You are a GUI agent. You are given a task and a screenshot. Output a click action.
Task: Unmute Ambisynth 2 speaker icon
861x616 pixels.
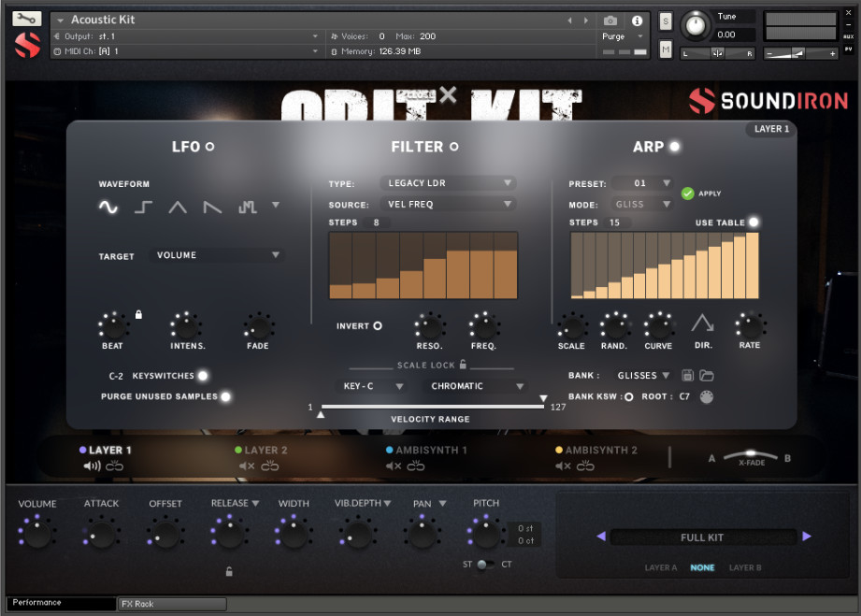(563, 466)
